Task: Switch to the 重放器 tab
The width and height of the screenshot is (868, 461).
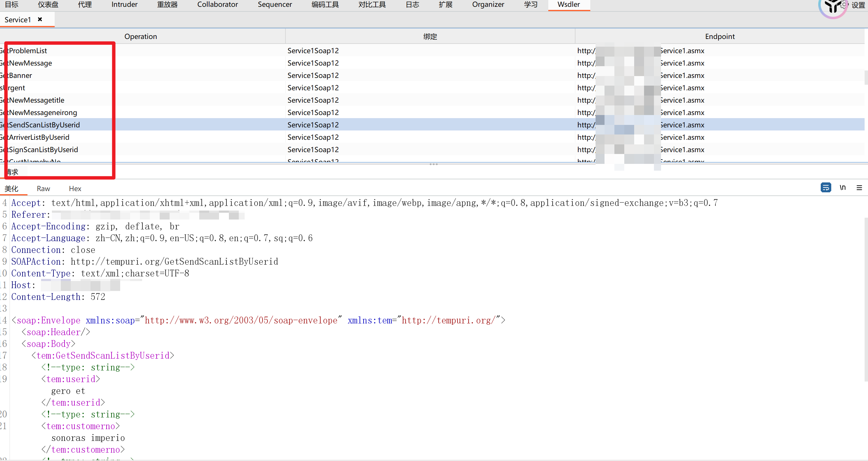Action: [167, 4]
